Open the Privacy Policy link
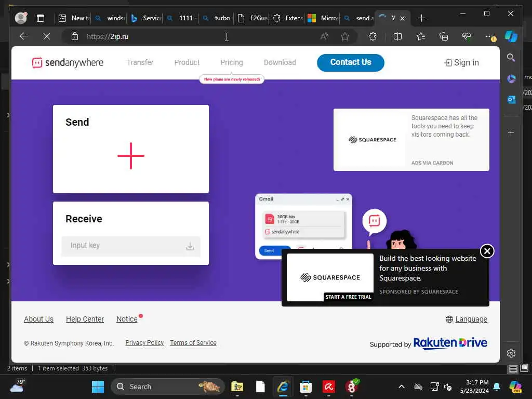 tap(144, 343)
